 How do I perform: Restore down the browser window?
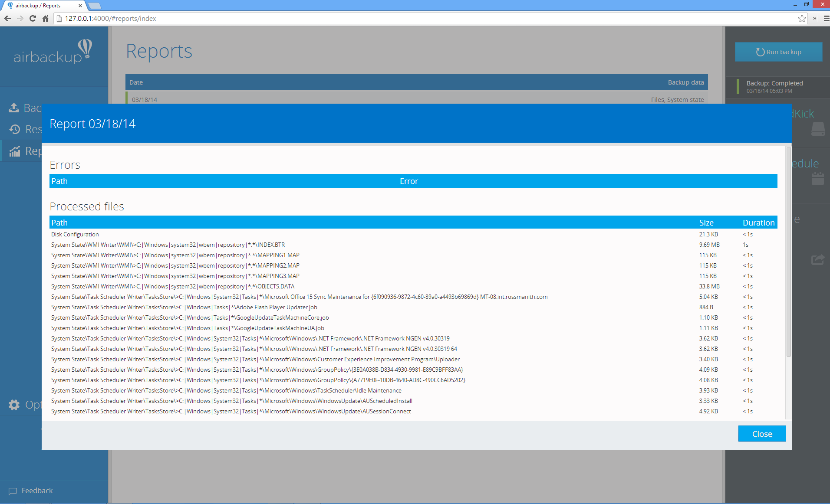806,4
